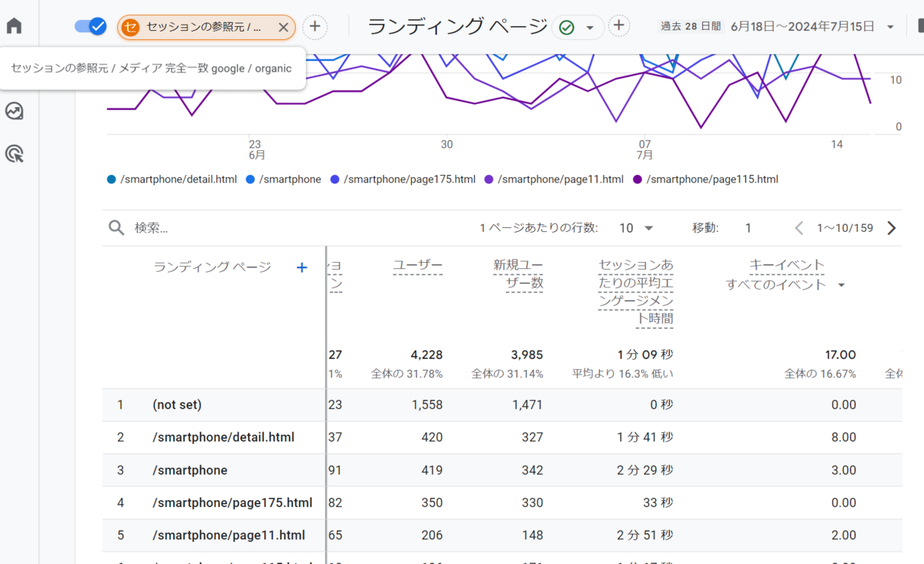Select the (not set) row
Image resolution: width=924 pixels, height=564 pixels.
[x=502, y=405]
